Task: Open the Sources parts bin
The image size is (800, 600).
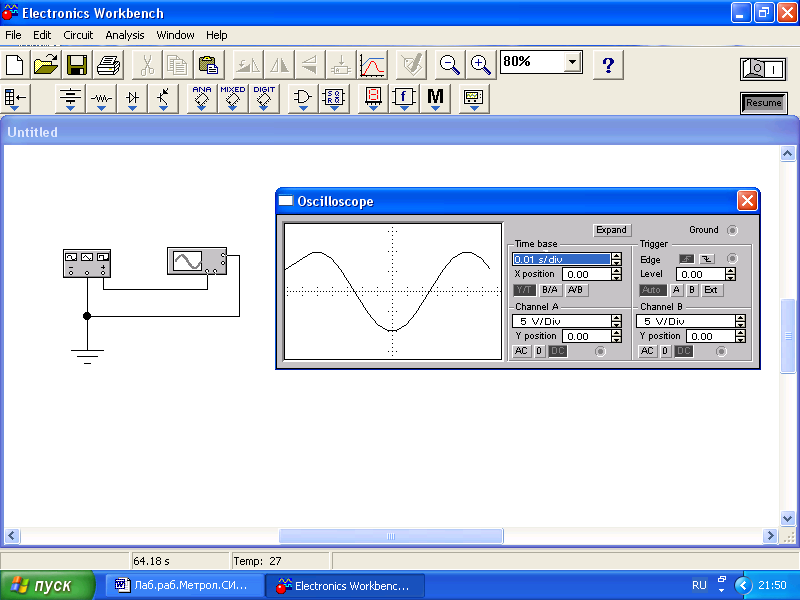Action: [x=70, y=98]
